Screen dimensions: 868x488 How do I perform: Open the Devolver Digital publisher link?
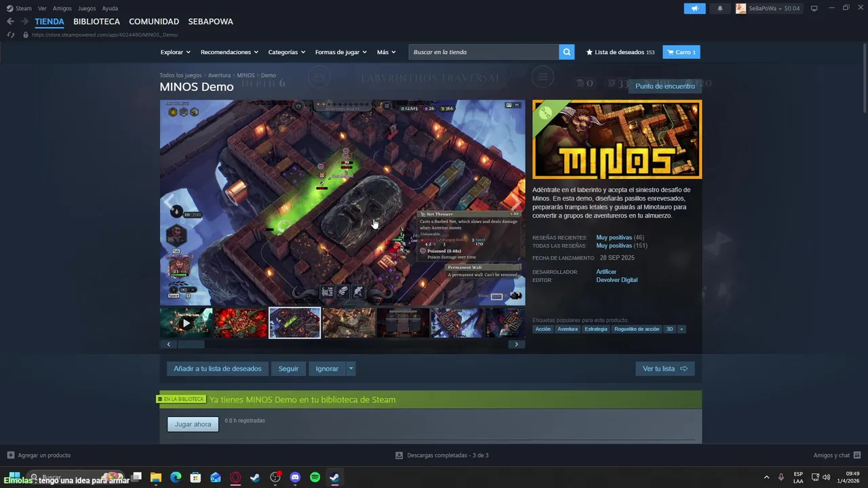[x=616, y=280]
